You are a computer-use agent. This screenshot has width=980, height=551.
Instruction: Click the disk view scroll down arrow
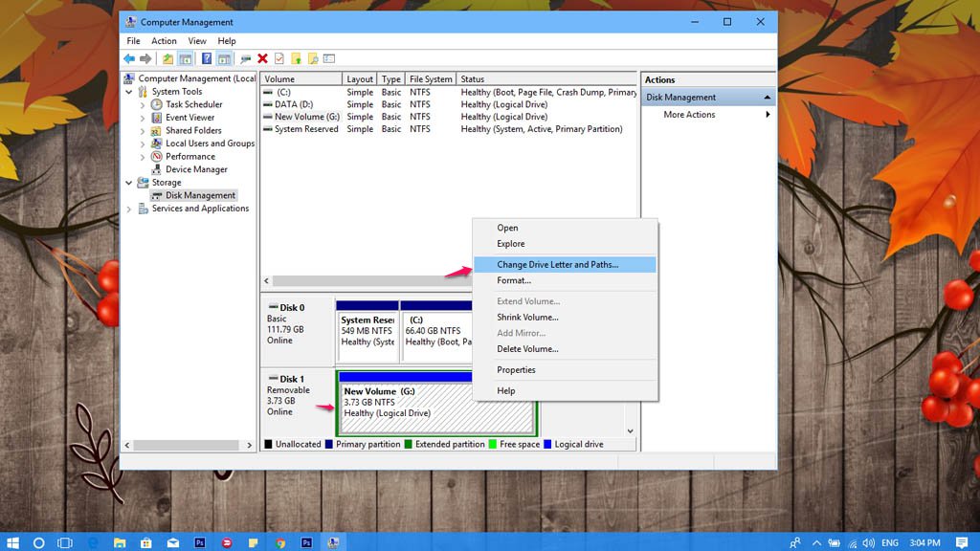pos(630,431)
